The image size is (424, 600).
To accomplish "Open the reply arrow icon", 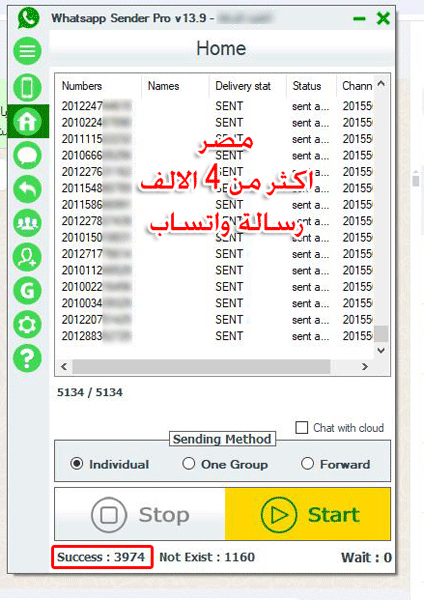I will point(27,189).
